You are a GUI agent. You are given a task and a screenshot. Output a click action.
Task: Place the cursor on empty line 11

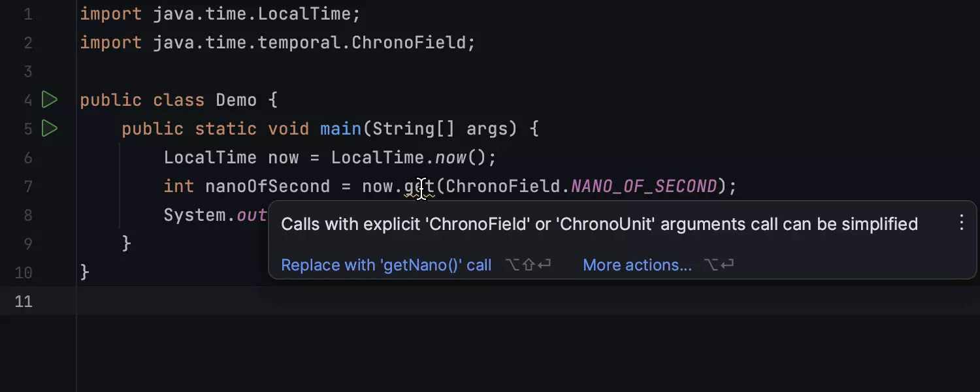point(392,301)
